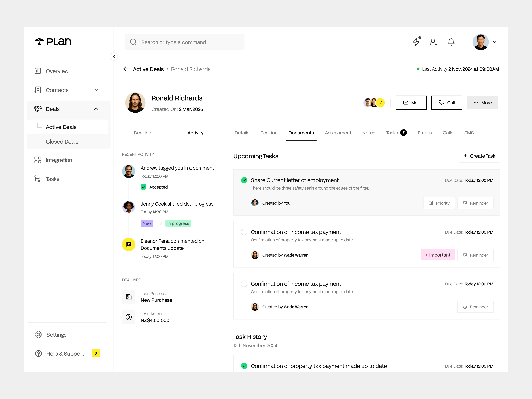Open Priority options for the employment letter task
The image size is (532, 399).
point(439,203)
